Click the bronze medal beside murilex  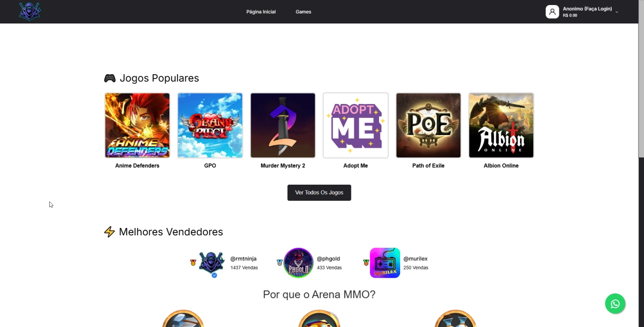click(x=366, y=263)
